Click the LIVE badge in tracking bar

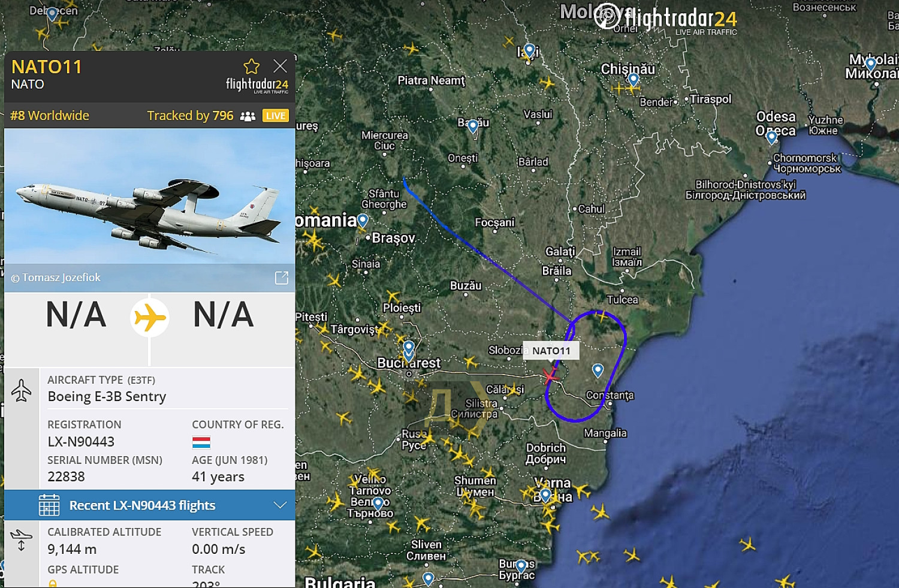(276, 116)
